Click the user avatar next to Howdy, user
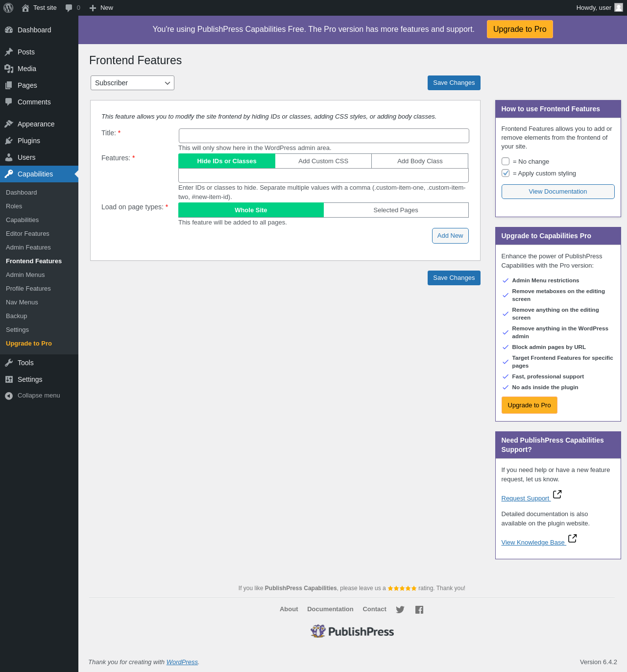The width and height of the screenshot is (627, 672). click(619, 7)
